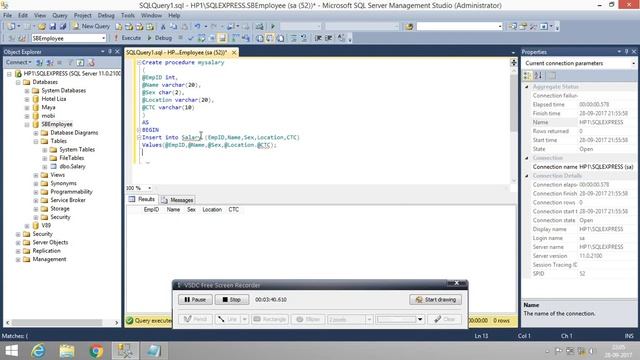The height and width of the screenshot is (360, 640).
Task: Click the New Query toolbar button
Action: (91, 26)
